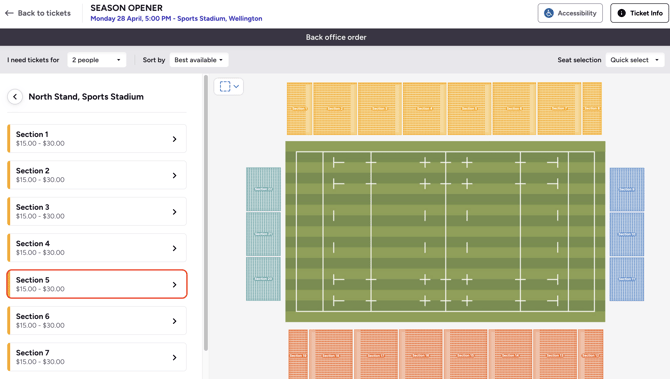This screenshot has width=670, height=379.
Task: Click the Back office order banner text
Action: [336, 37]
